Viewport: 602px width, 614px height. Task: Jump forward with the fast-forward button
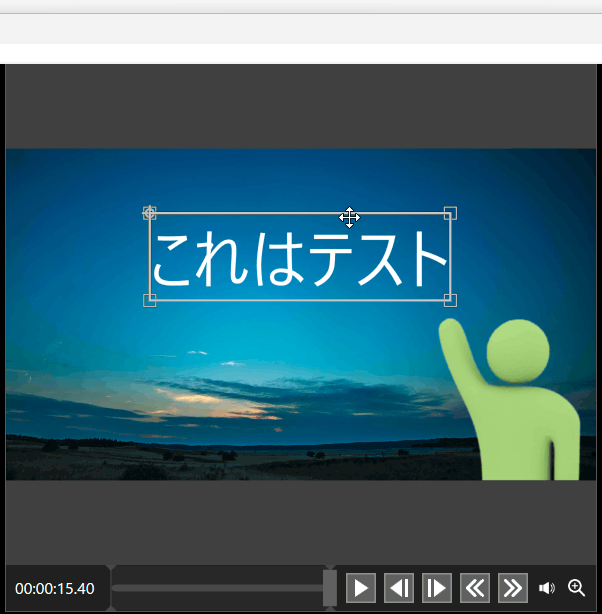(513, 588)
